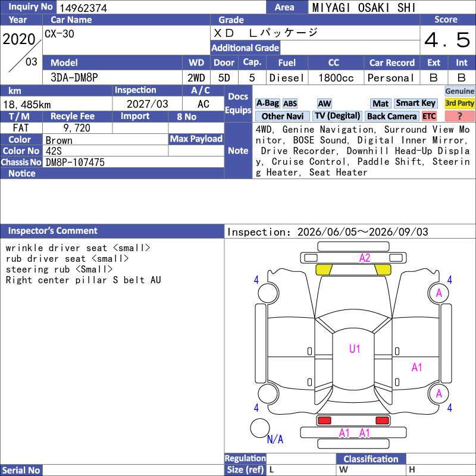
Task: Click the Classification label
Action: pos(371,459)
